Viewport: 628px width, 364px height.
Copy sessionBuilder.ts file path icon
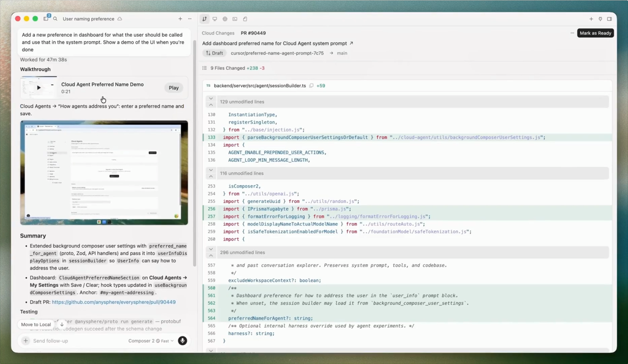pos(311,85)
